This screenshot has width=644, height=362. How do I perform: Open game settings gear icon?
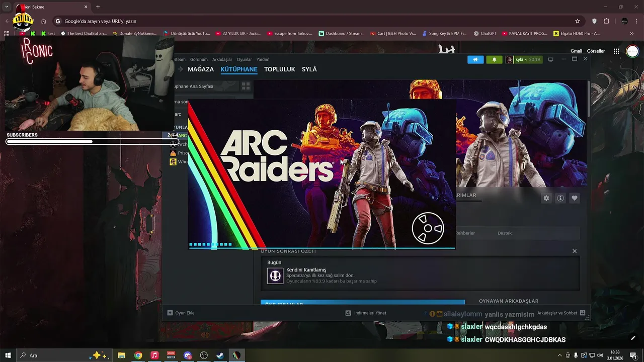pos(546,198)
